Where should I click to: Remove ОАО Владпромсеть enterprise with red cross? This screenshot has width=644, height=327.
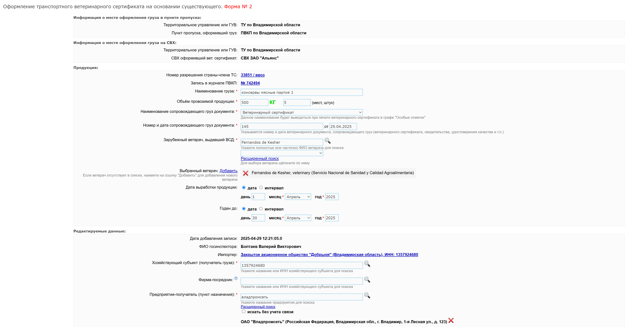point(451,321)
